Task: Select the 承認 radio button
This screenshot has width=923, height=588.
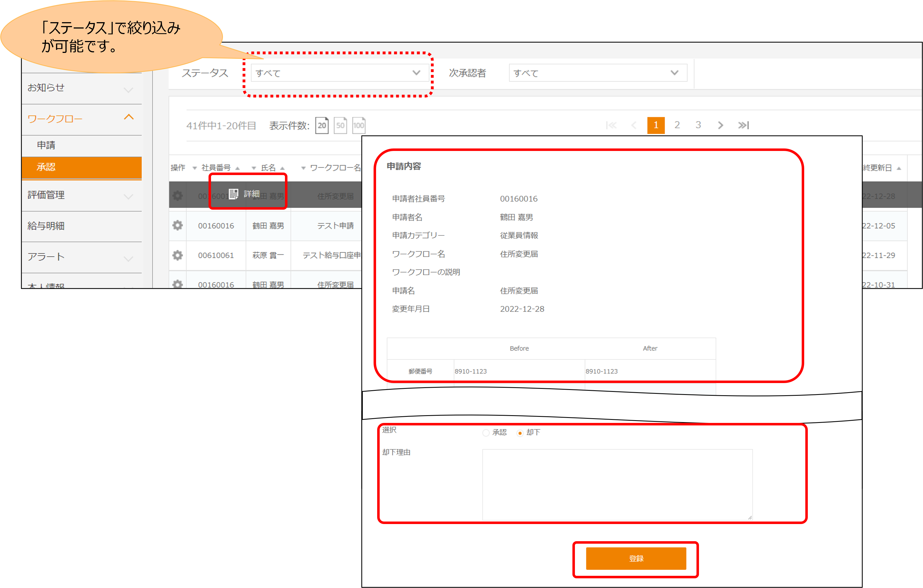Action: click(486, 433)
